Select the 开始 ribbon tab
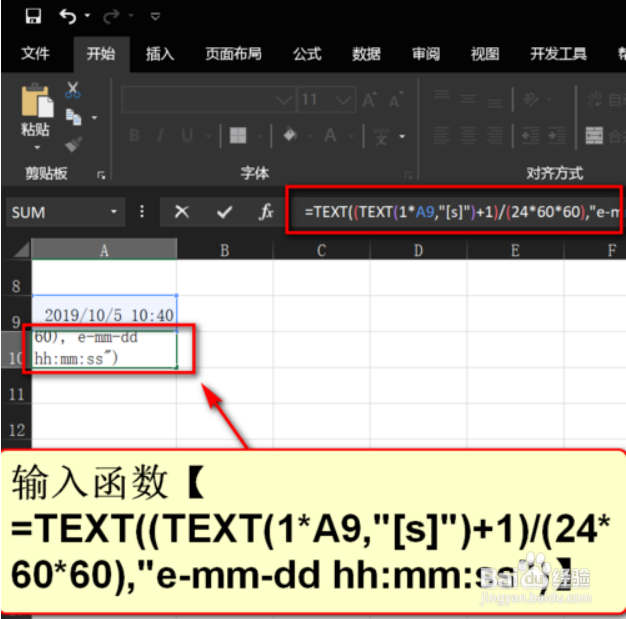Viewport: 626px width, 619px height. [x=101, y=53]
